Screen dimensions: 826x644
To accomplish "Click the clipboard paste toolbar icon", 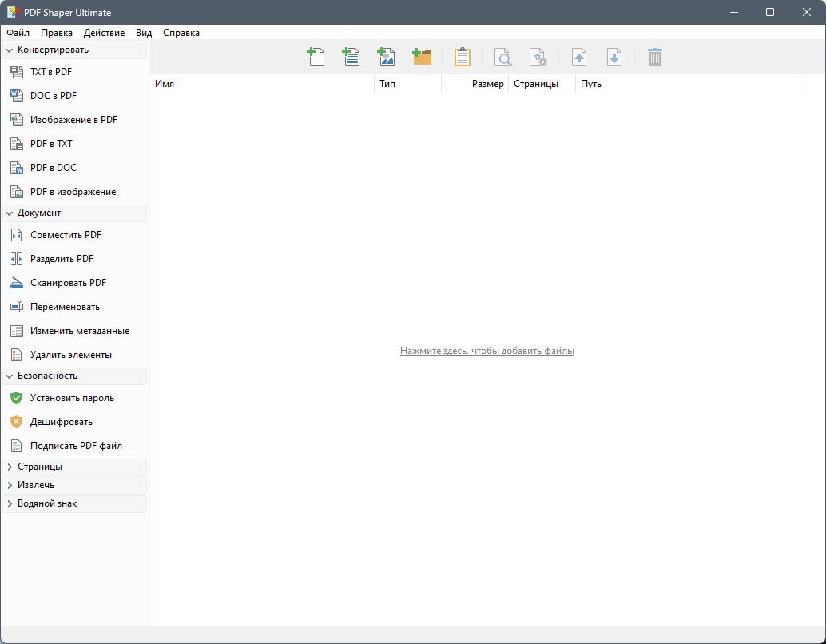I will click(x=462, y=57).
